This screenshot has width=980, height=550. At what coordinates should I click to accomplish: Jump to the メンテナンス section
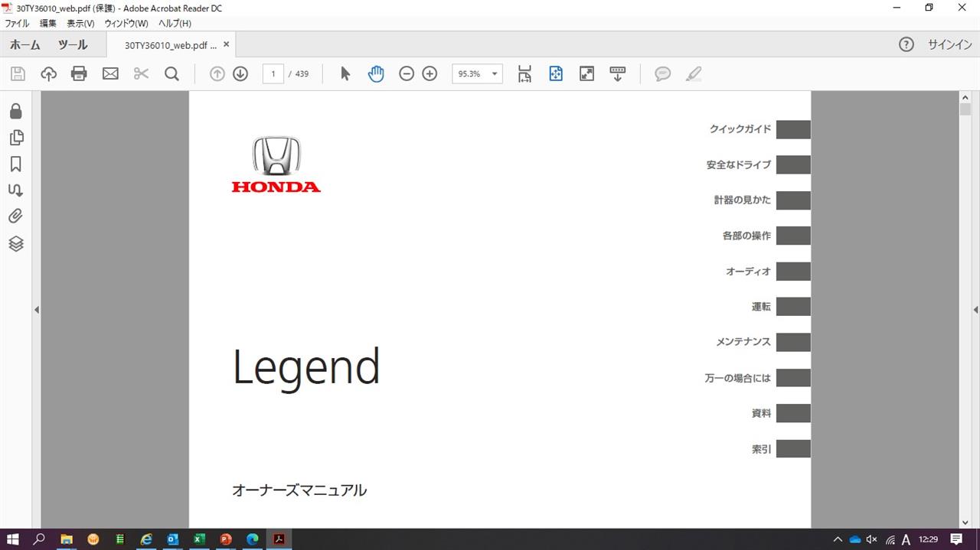(x=743, y=342)
